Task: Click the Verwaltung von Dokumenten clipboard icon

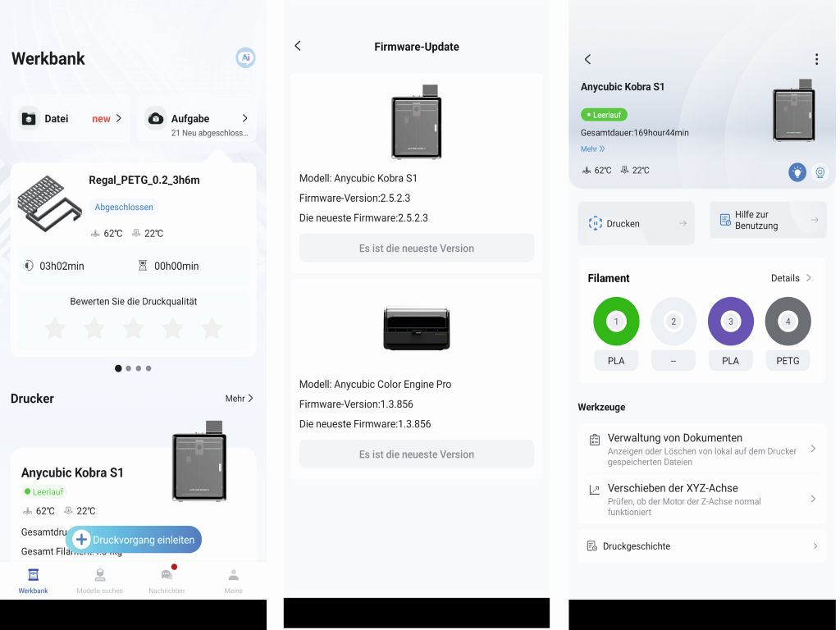Action: [x=595, y=440]
